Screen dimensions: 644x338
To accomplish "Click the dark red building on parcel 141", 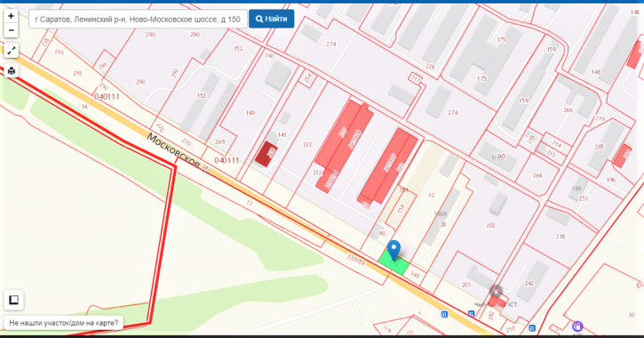I will 266,154.
